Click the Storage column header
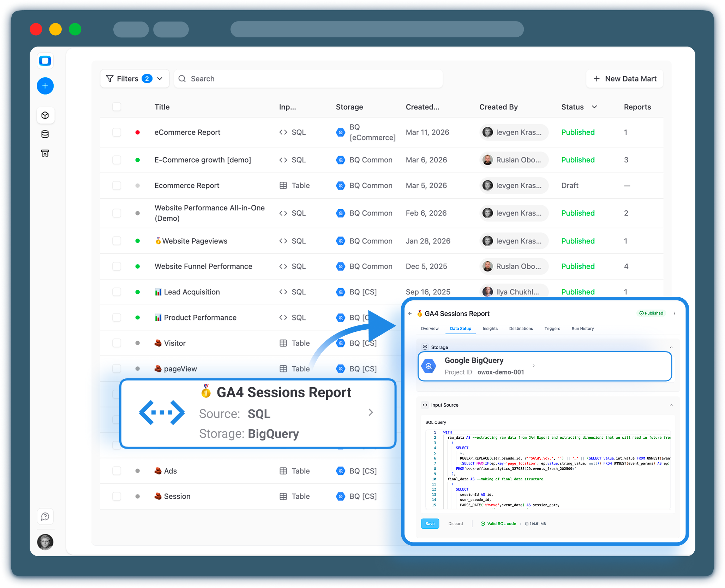The height and width of the screenshot is (588, 725). point(349,107)
